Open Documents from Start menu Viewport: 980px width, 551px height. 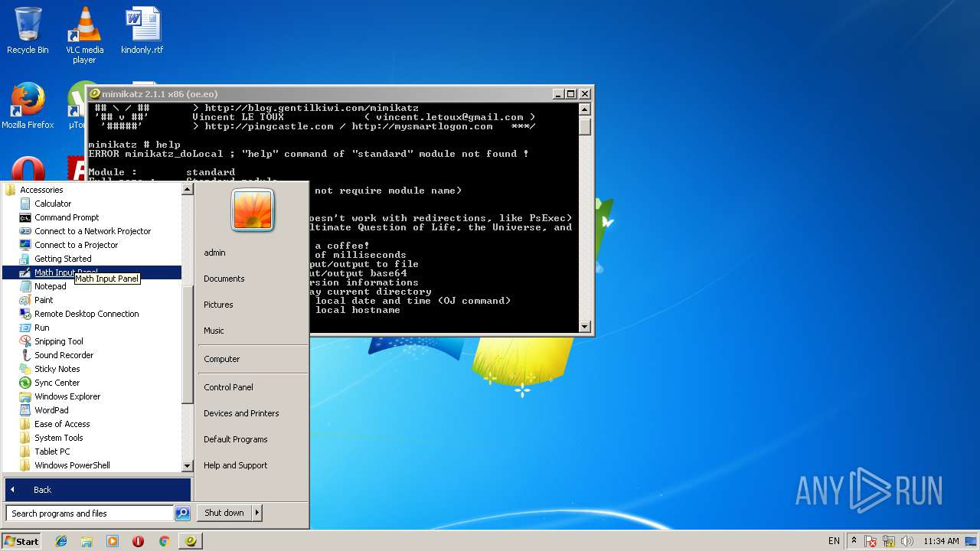click(224, 279)
